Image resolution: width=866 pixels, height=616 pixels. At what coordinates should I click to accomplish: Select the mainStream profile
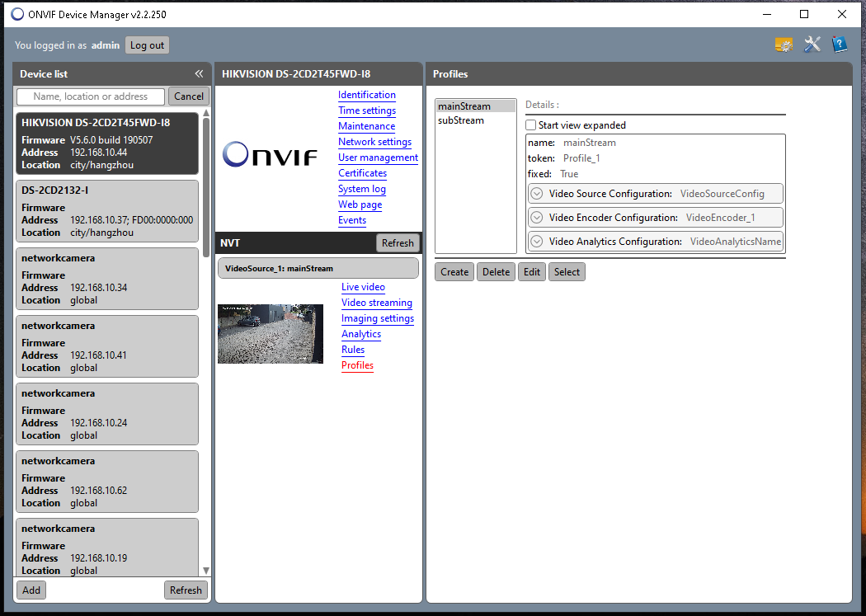476,106
